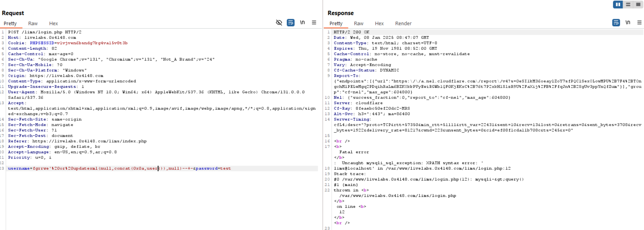644x230 pixels.
Task: Click Date header in Response
Action: [381, 38]
